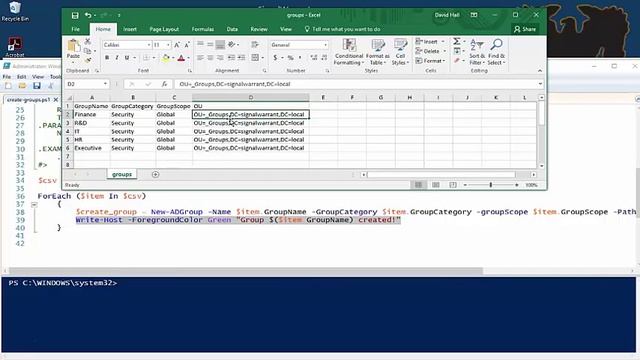Click Decrease Font Size icon
The width and height of the screenshot is (640, 360).
click(187, 45)
